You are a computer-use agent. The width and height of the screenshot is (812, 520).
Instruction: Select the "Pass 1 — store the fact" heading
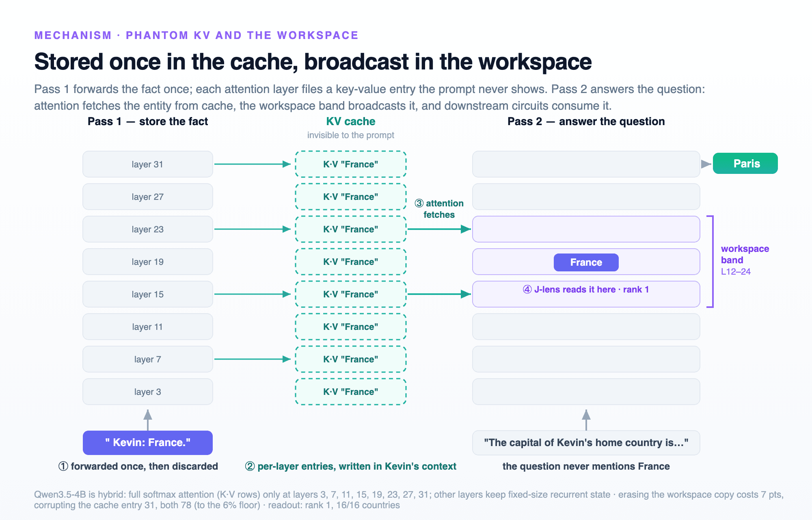[x=148, y=121]
